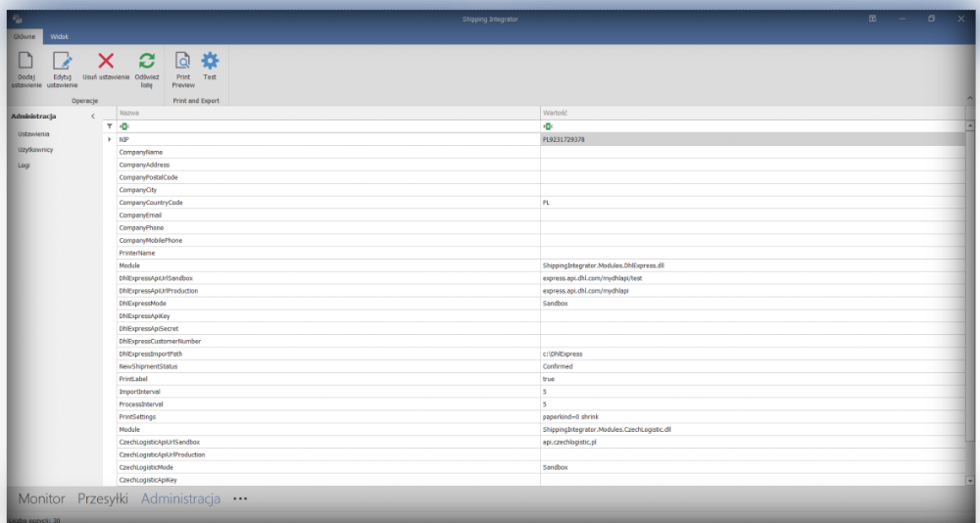Switch to the Widok ribbon tab
The width and height of the screenshot is (980, 523).
tap(60, 36)
